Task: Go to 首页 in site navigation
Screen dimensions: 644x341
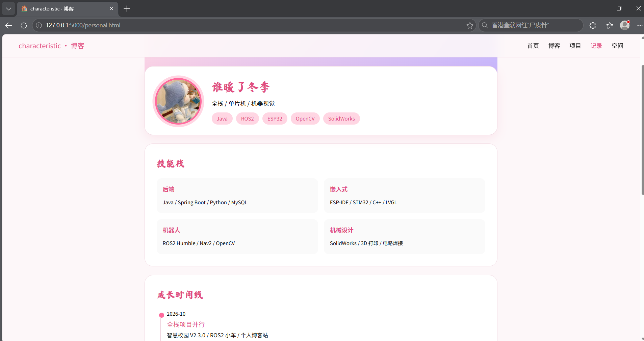Action: (x=533, y=46)
